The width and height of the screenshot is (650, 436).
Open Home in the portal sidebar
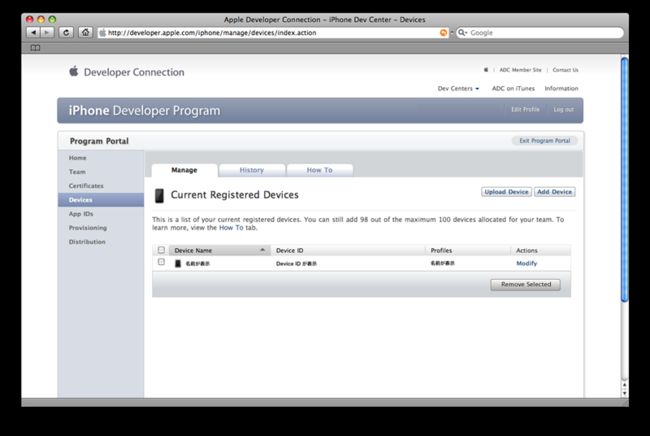click(x=78, y=158)
